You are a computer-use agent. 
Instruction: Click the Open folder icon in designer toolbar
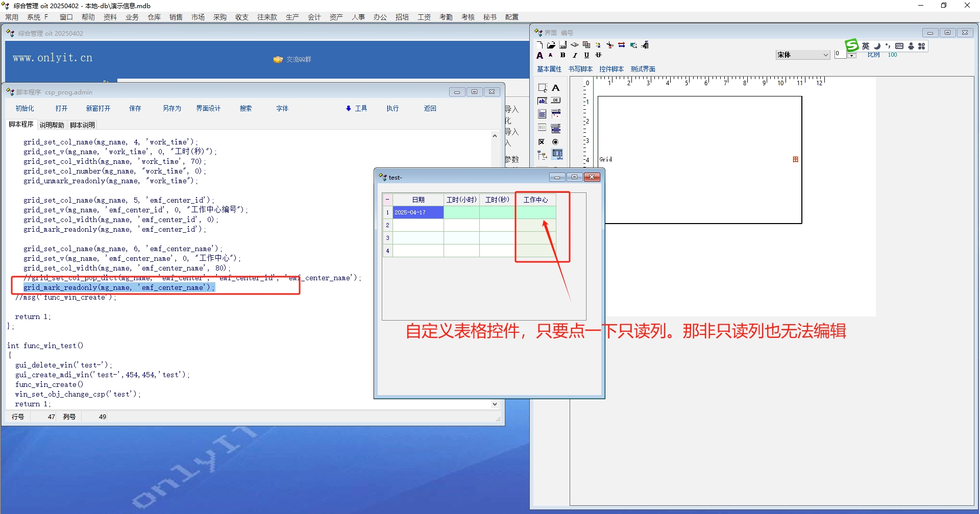click(551, 45)
